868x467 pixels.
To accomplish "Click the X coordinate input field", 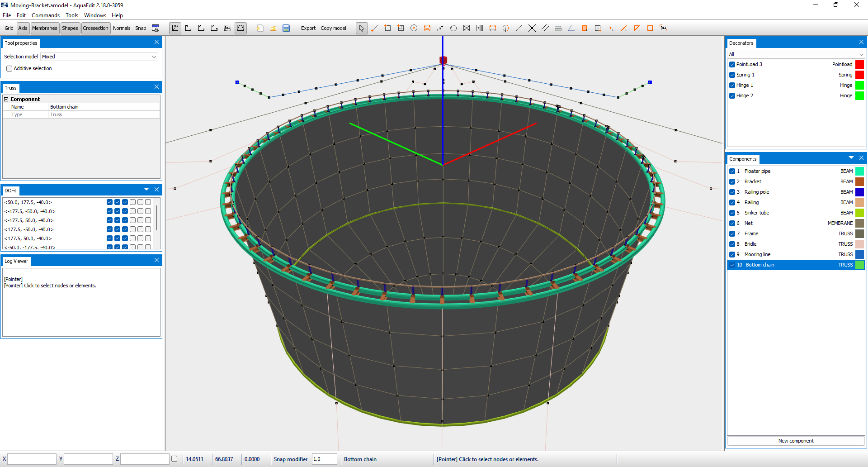I will (x=32, y=459).
